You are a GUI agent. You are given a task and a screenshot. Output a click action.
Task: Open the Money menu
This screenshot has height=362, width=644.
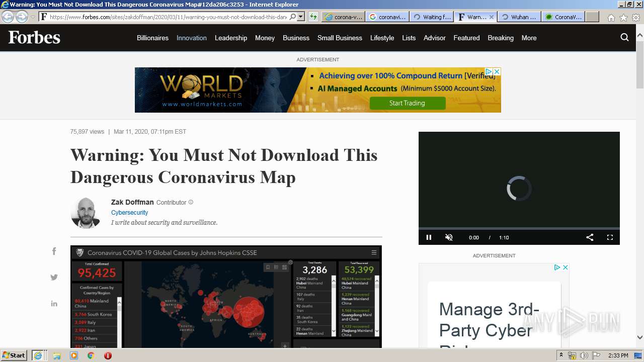[x=265, y=38]
